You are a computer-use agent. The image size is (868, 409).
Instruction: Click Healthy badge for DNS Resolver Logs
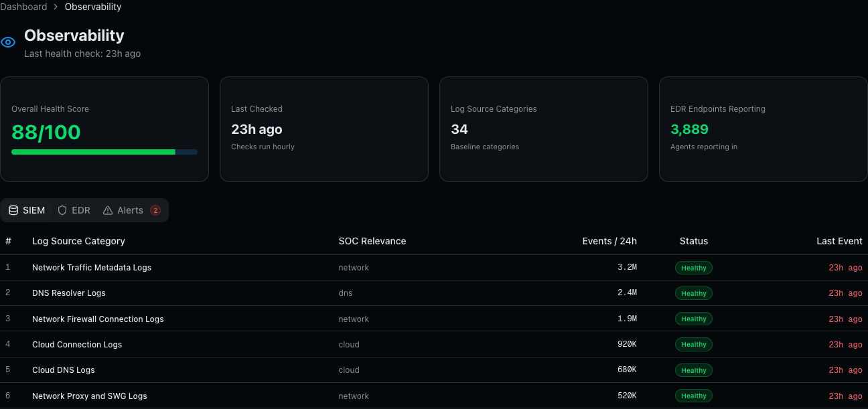[x=694, y=293]
